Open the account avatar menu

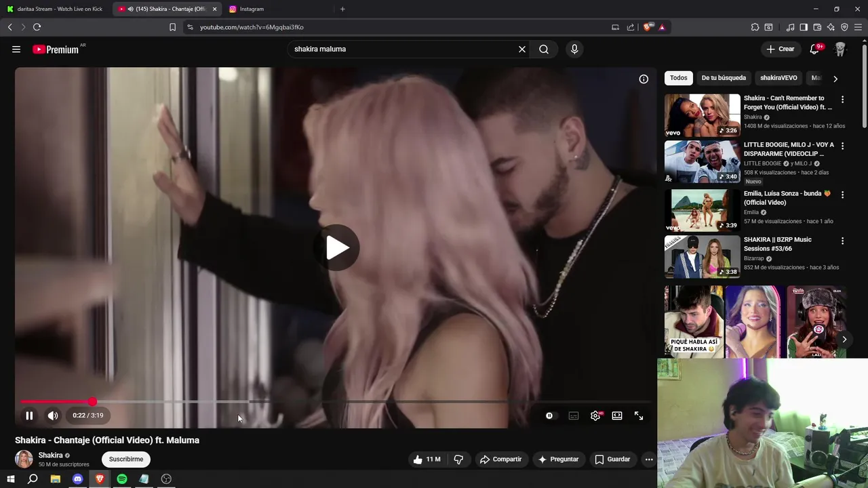(x=840, y=49)
